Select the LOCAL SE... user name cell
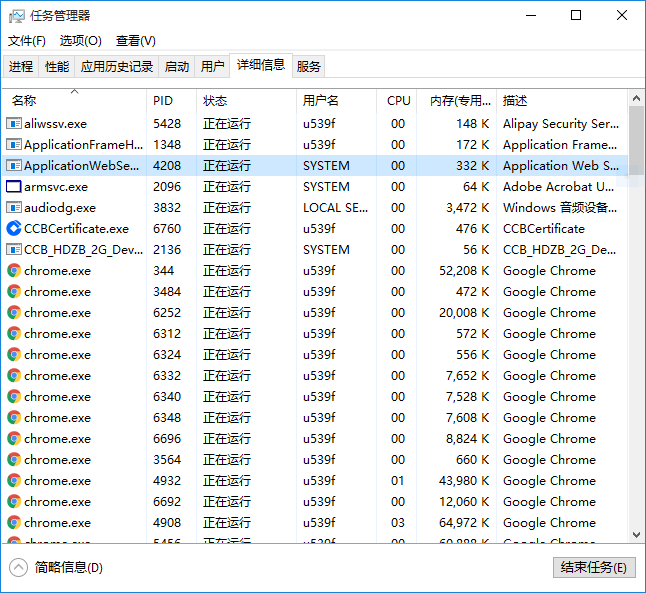This screenshot has height=593, width=646. click(335, 207)
